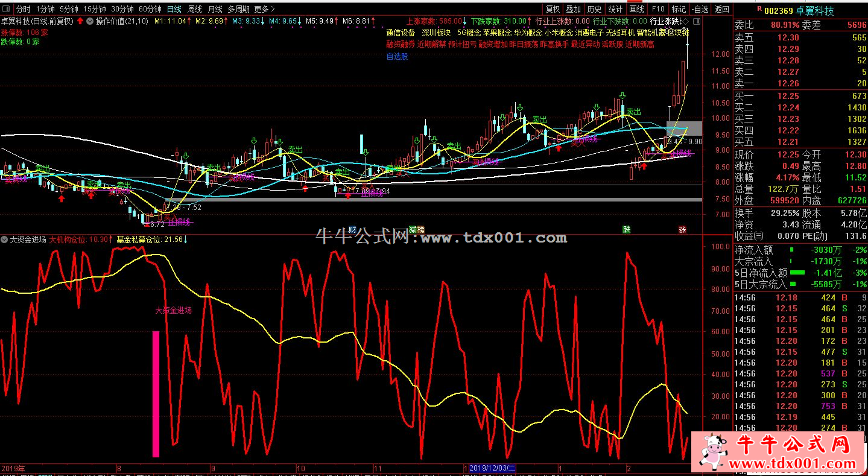Toggle 画线 drawing mode
Viewport: 868px width, 476px height.
pyautogui.click(x=636, y=9)
